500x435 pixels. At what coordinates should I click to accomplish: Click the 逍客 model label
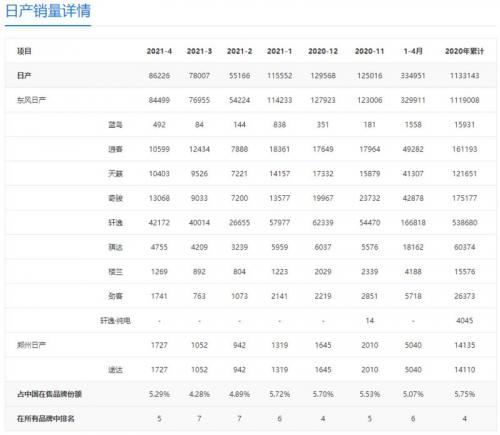click(x=116, y=149)
